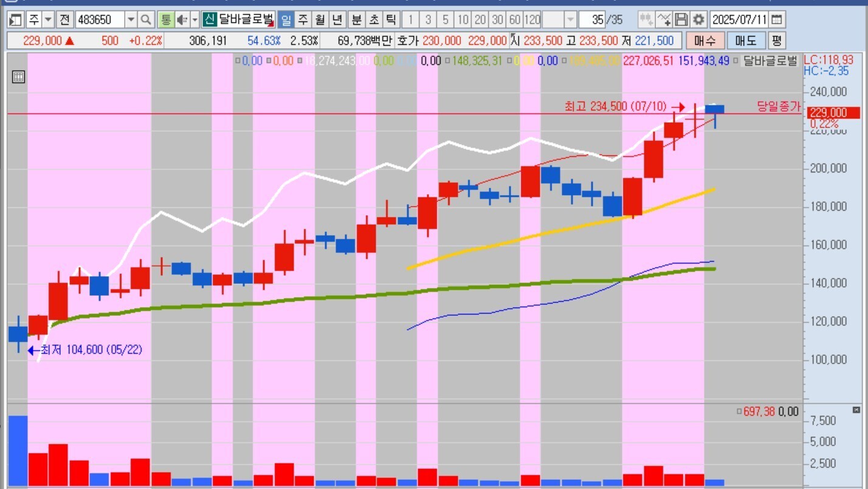
Task: Open the 주 market type dropdown arrow
Action: coord(48,19)
